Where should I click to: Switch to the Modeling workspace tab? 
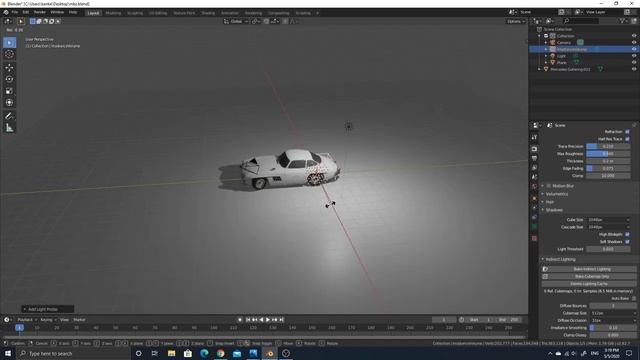[113, 13]
